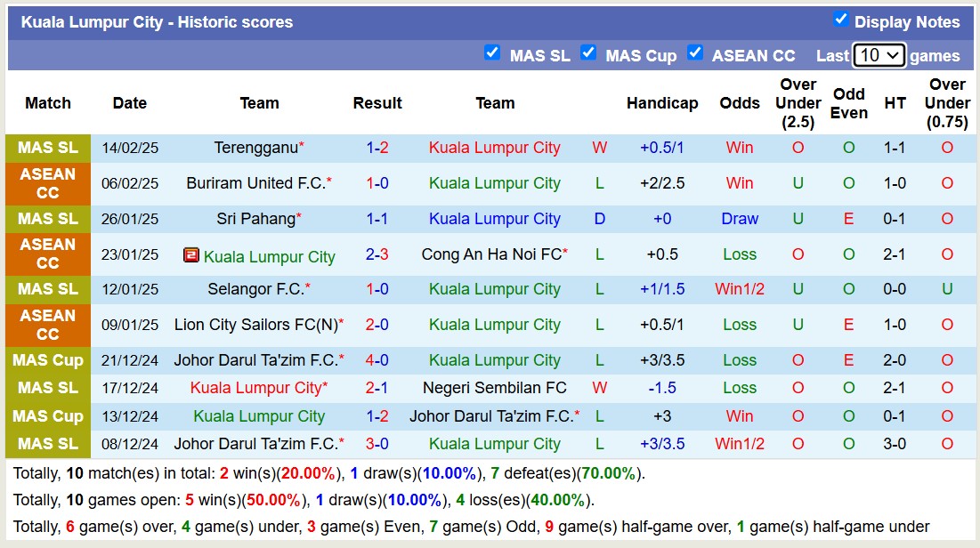Viewport: 980px width, 548px height.
Task: Open the Terengganu team link
Action: click(253, 148)
